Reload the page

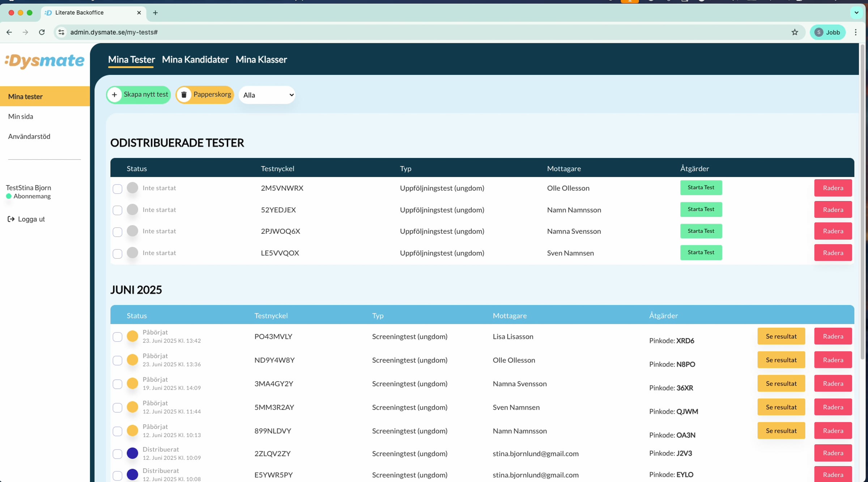(x=42, y=32)
